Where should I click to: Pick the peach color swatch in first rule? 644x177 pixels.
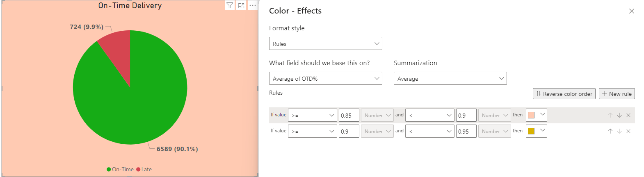537,115
